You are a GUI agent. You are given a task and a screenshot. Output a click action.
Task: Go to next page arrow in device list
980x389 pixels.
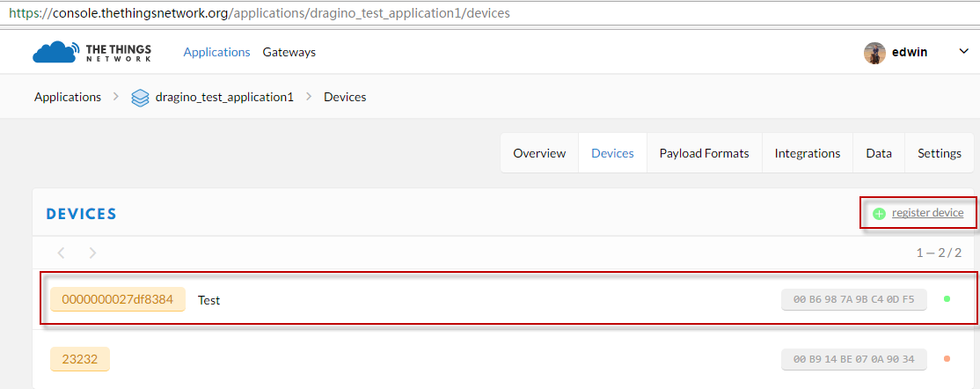(92, 253)
